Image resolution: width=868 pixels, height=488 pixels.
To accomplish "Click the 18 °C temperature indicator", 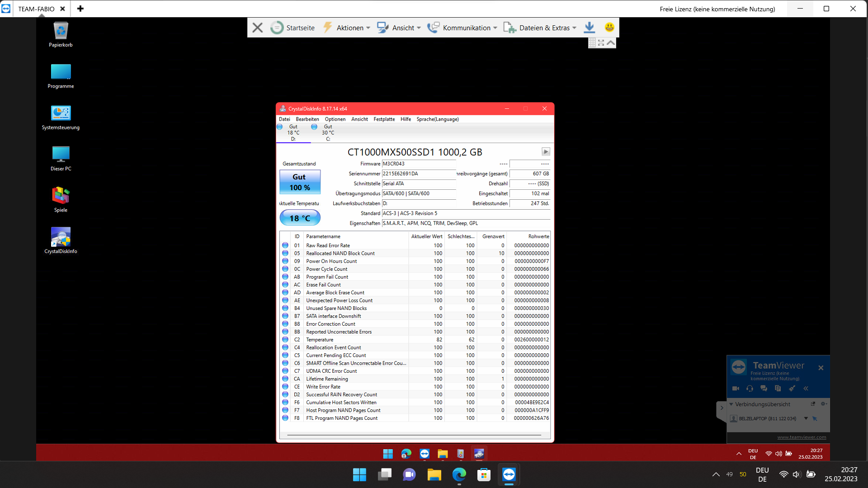I will tap(300, 218).
